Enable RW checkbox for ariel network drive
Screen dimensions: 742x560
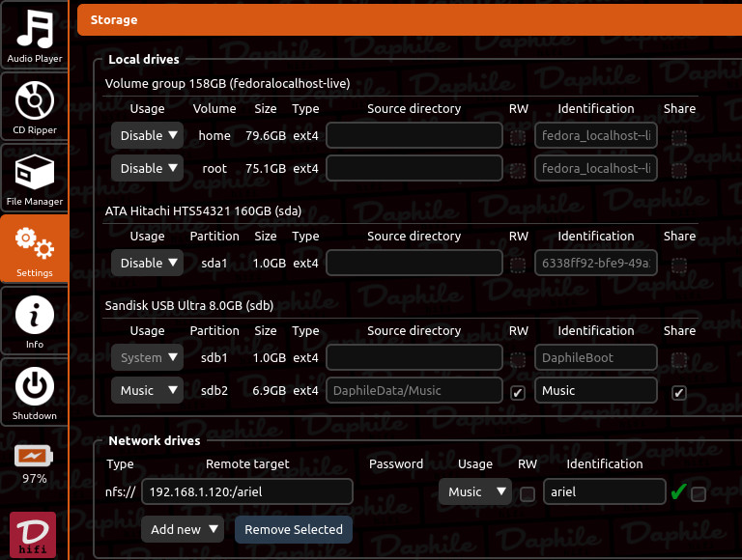528,494
